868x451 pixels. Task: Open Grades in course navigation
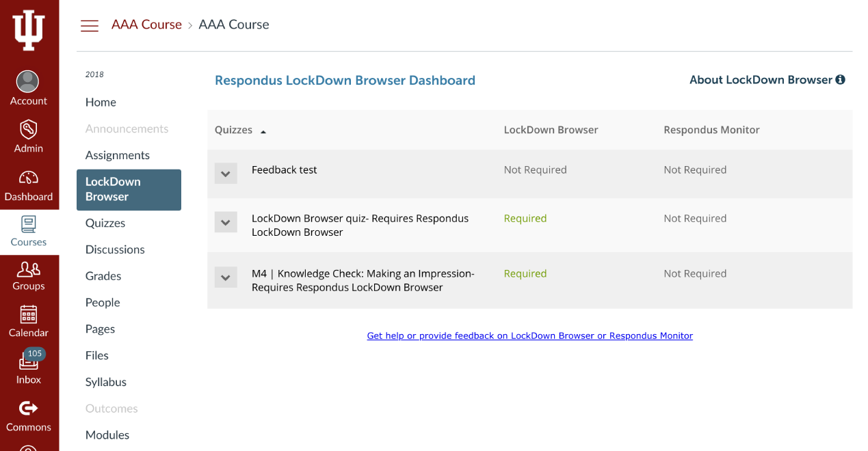coord(103,277)
